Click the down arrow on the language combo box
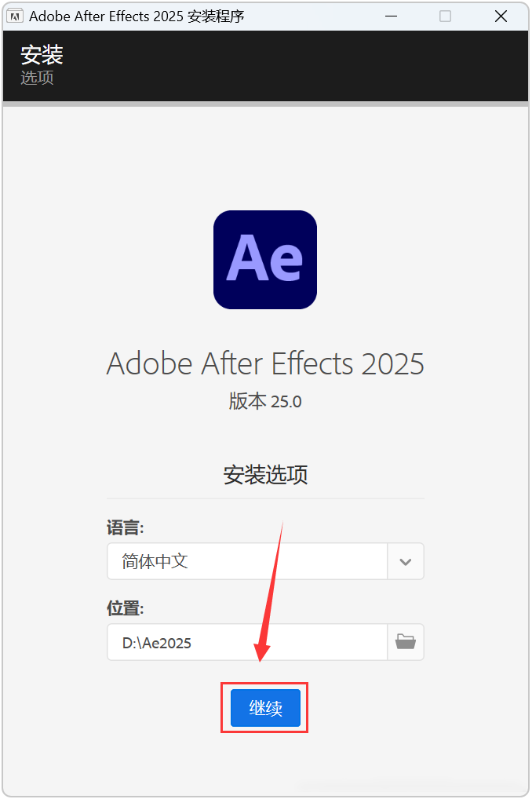The image size is (532, 799). click(x=405, y=560)
